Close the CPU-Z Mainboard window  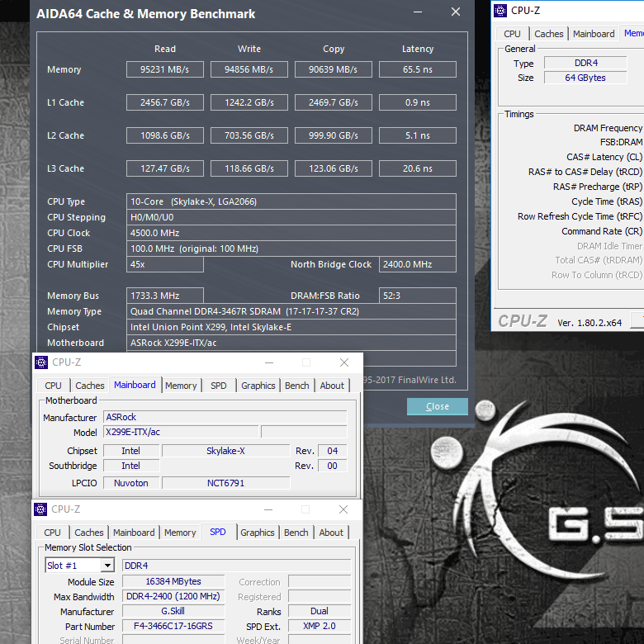click(344, 362)
